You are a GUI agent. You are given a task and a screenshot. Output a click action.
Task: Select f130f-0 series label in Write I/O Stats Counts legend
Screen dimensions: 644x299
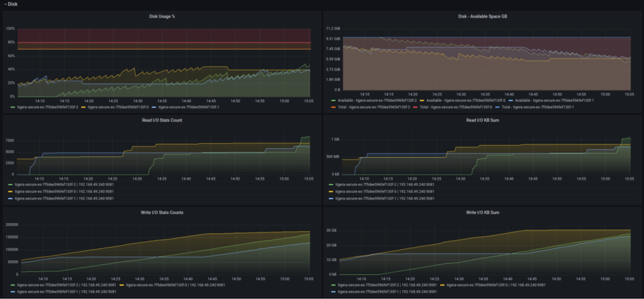175,285
